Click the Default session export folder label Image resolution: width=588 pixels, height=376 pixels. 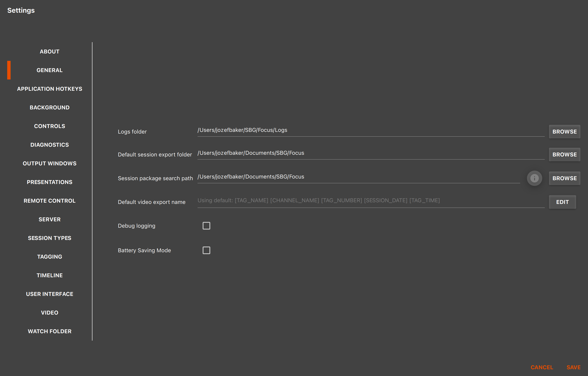point(155,155)
